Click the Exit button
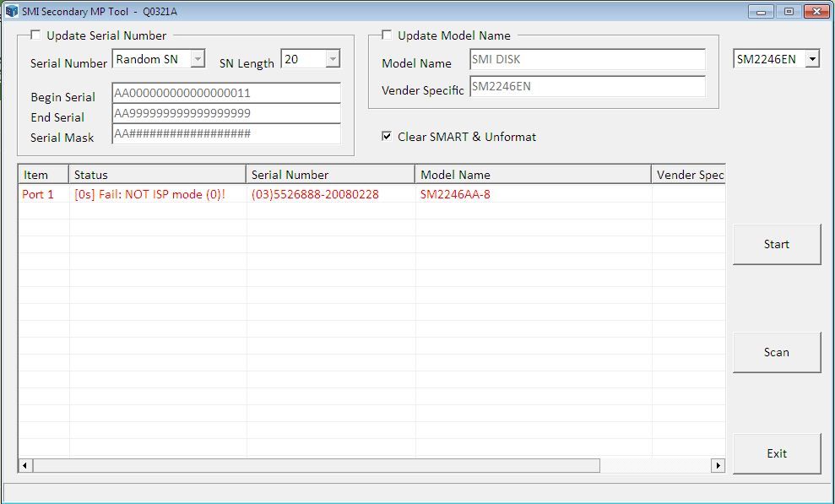The height and width of the screenshot is (504, 835). [x=777, y=453]
